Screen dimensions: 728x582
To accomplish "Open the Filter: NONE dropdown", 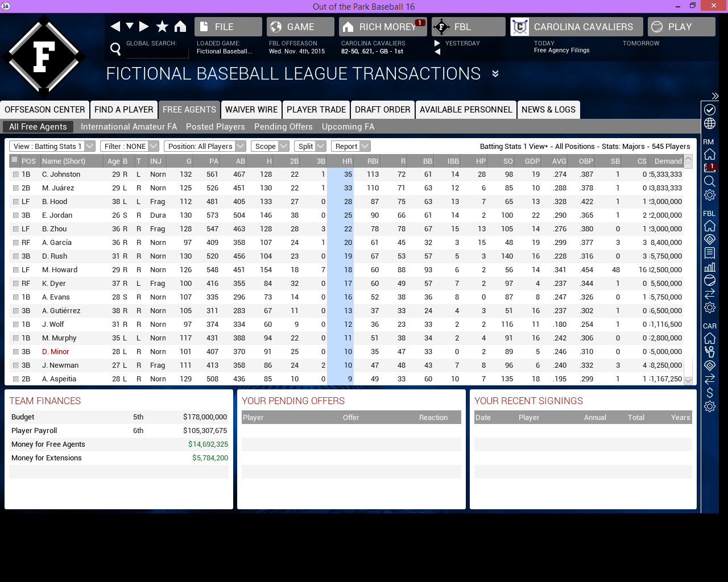I will click(x=129, y=146).
